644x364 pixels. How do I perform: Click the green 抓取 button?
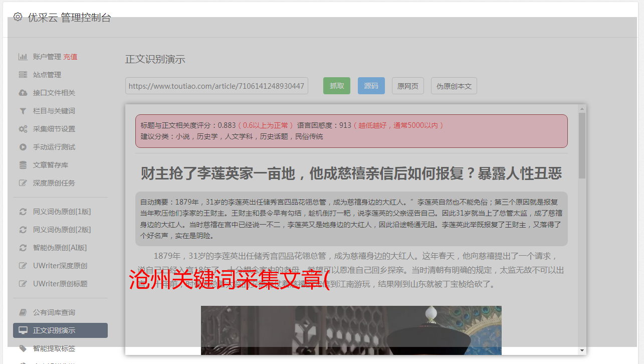point(337,86)
